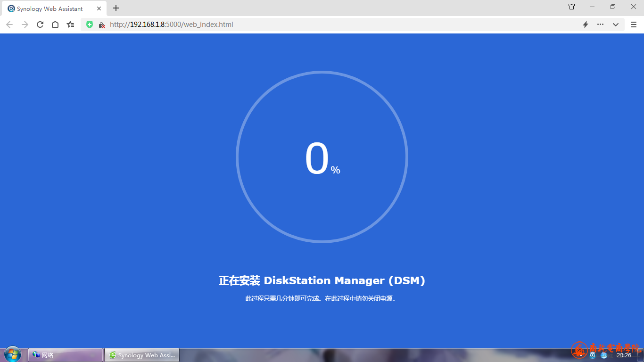Select the Synology Web Assistant tab
The image size is (644, 362).
50,8
